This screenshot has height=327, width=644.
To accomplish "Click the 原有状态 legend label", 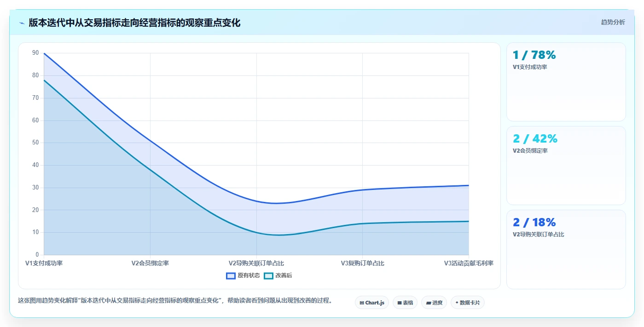I will point(249,275).
